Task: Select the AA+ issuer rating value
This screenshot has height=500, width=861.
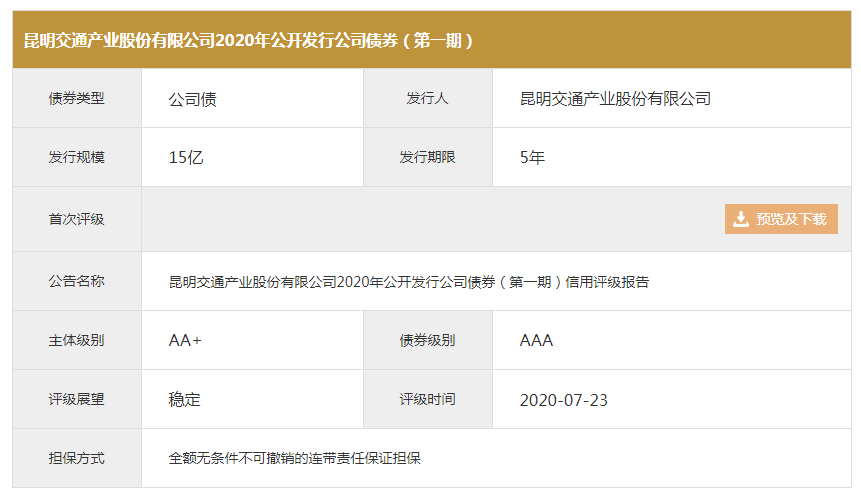Action: tap(186, 340)
